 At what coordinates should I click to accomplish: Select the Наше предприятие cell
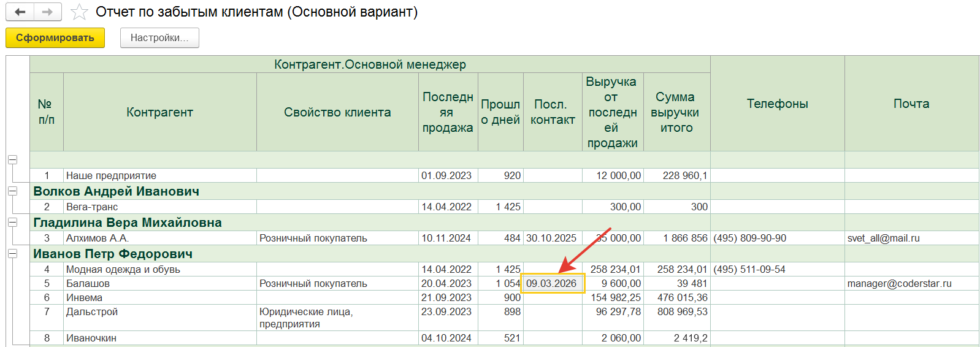159,175
